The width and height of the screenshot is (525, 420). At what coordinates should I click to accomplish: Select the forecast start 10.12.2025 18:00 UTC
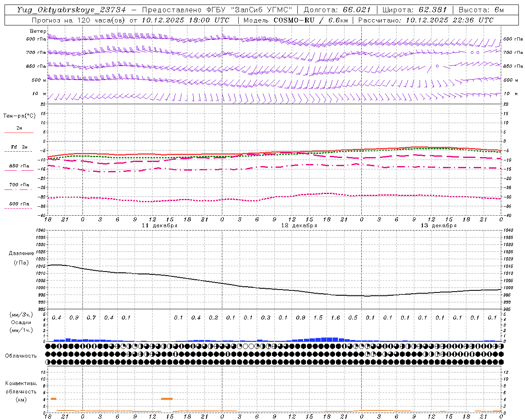click(x=186, y=20)
